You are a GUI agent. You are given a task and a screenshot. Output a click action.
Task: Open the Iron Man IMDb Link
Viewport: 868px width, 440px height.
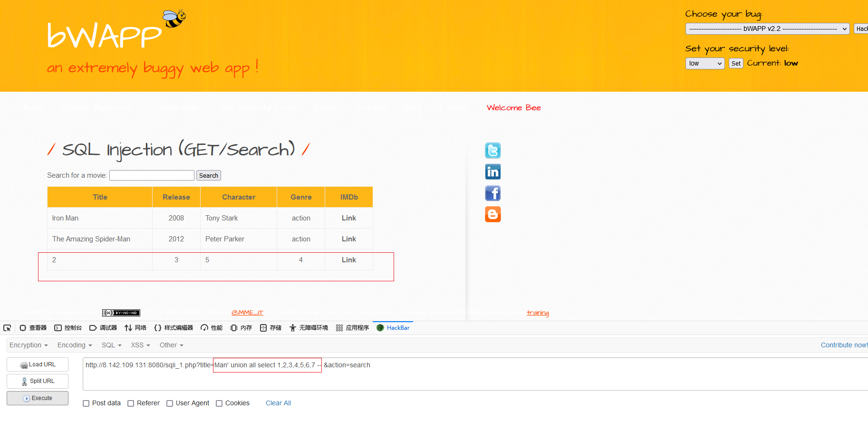(x=349, y=218)
